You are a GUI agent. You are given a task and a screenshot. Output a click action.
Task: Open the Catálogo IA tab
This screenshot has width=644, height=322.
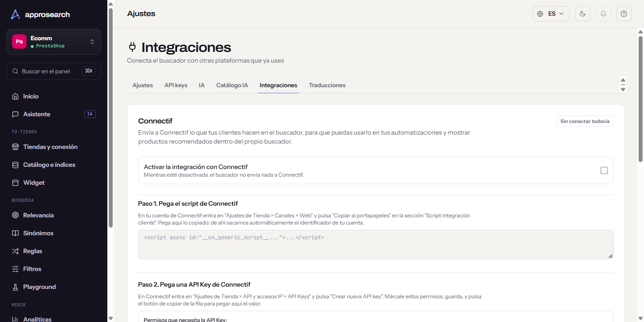(232, 85)
